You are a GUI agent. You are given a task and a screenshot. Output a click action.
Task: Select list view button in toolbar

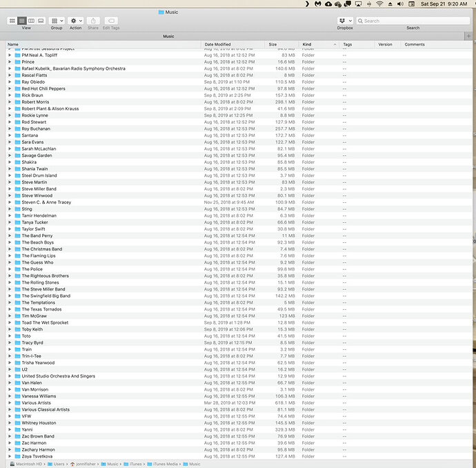coord(22,21)
